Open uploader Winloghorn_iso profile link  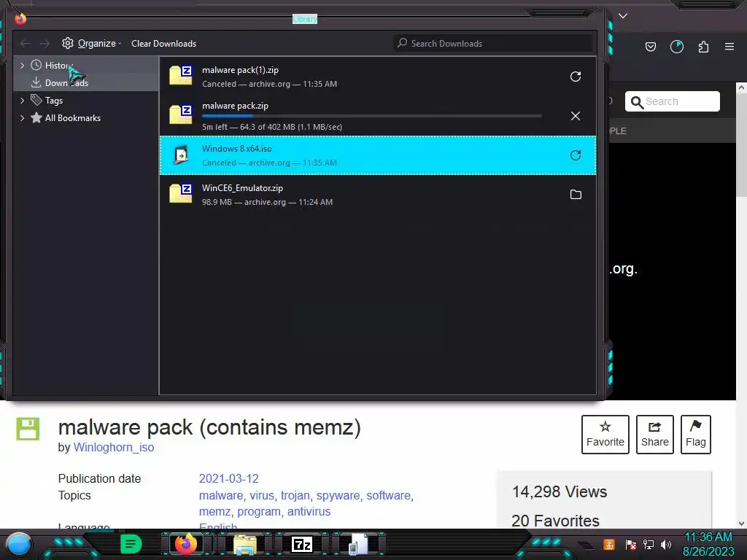(113, 447)
